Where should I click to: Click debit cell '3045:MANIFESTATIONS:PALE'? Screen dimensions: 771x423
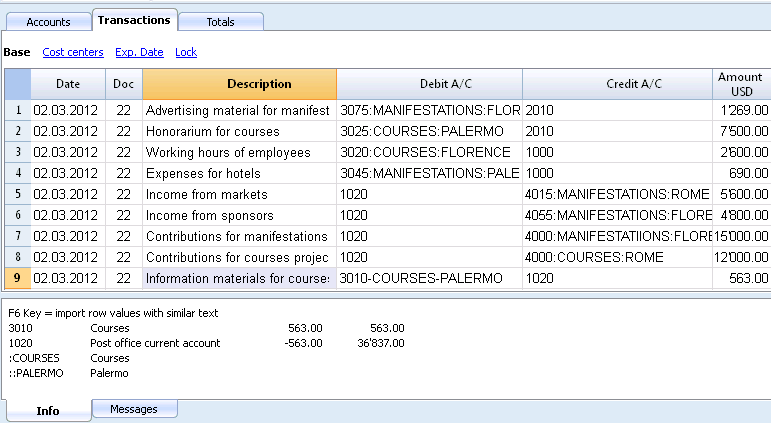(429, 173)
